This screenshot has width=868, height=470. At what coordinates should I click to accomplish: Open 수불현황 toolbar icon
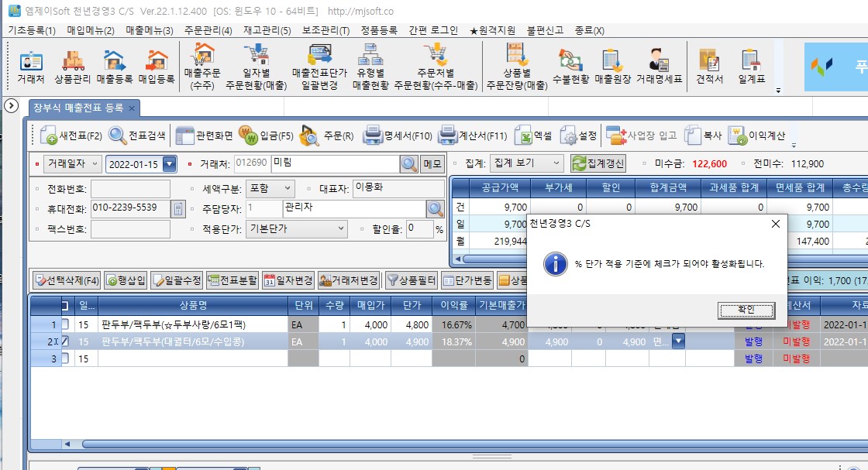click(x=570, y=67)
